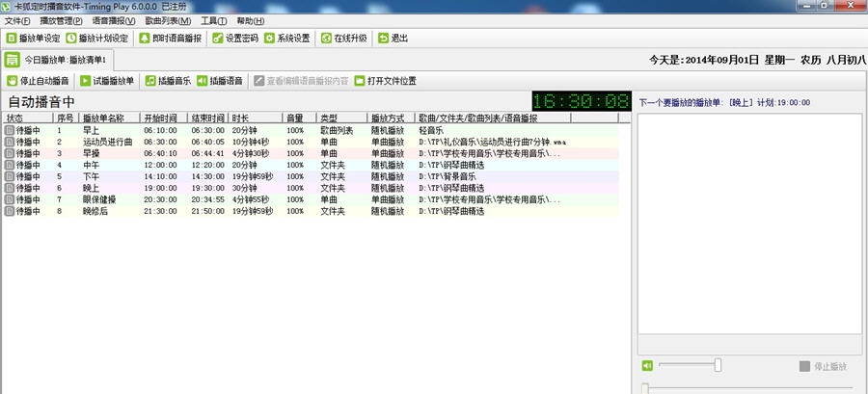Start 在线升级 from the toolbar
Screen dimensions: 868x394
(343, 39)
